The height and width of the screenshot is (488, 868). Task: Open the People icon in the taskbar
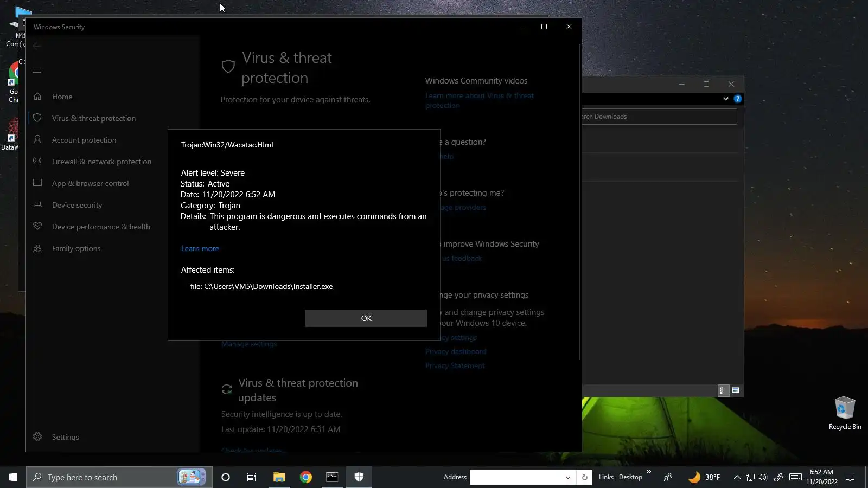tap(668, 477)
